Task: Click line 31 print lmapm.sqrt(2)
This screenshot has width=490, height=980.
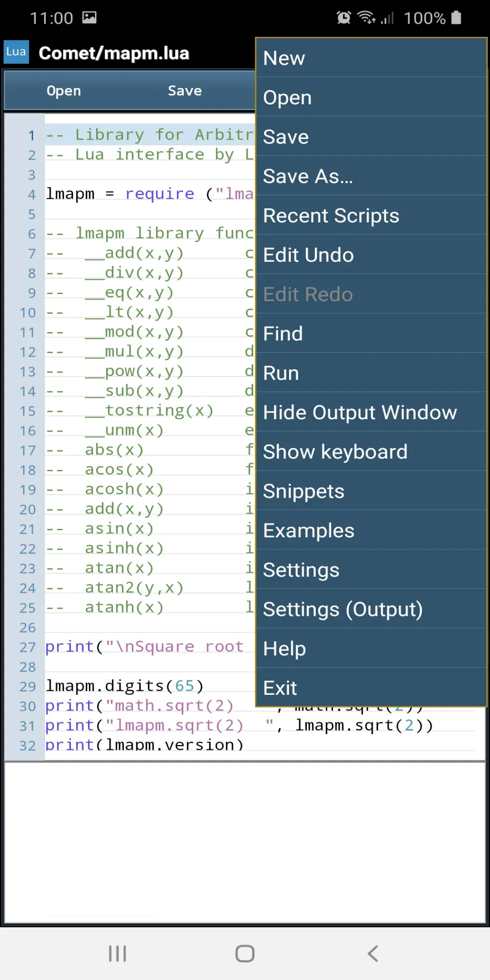Action: (x=239, y=725)
